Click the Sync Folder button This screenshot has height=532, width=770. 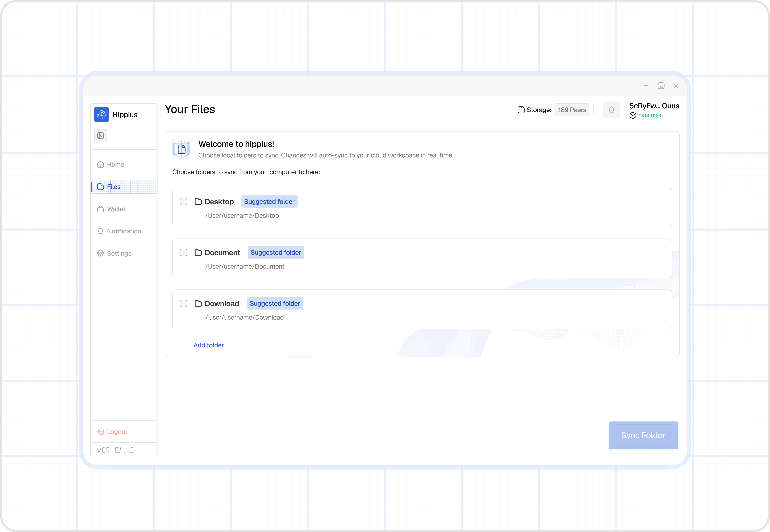tap(643, 435)
